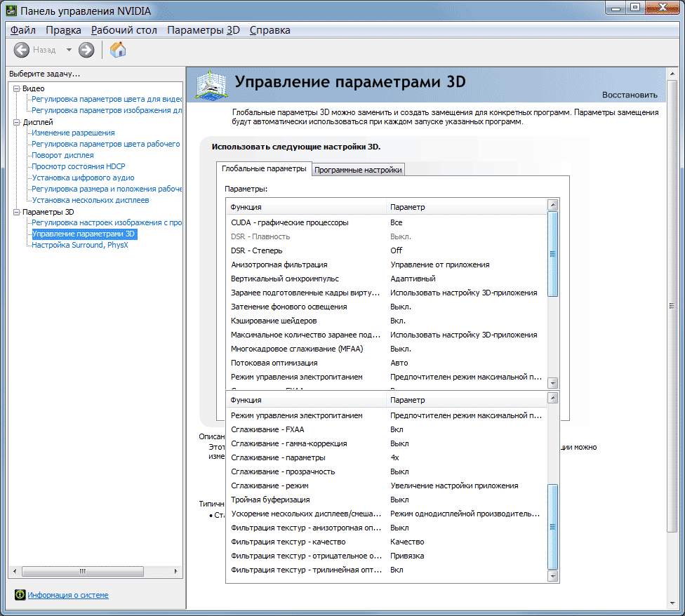Open the Правка menu

tap(63, 30)
